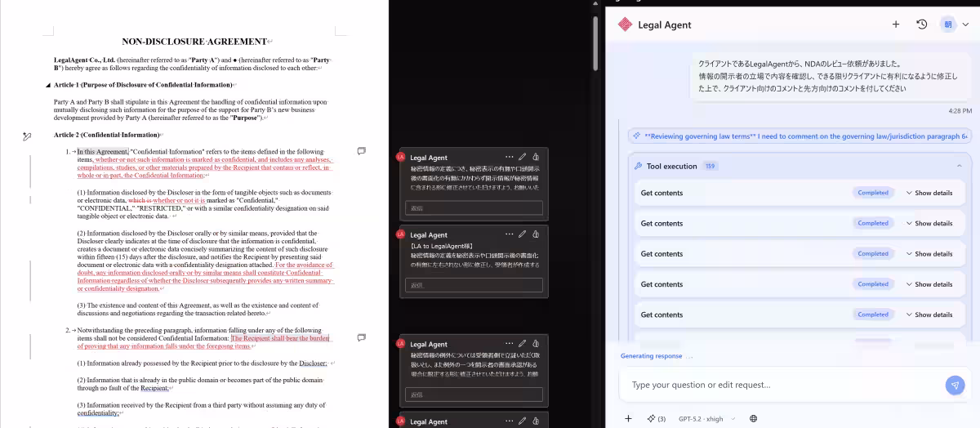Viewport: 980px width, 428px height.
Task: Click the globe icon below the input
Action: 753,418
